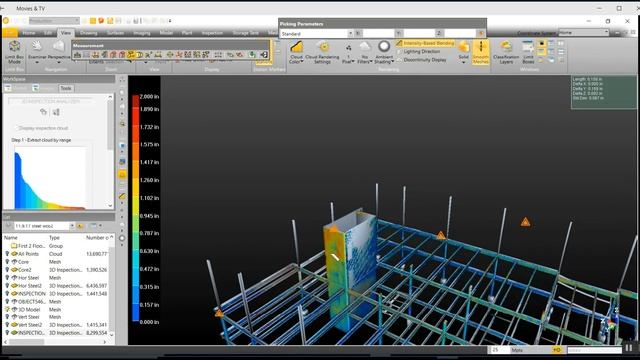Open the dropdown arrow under Examiner

[x=37, y=62]
